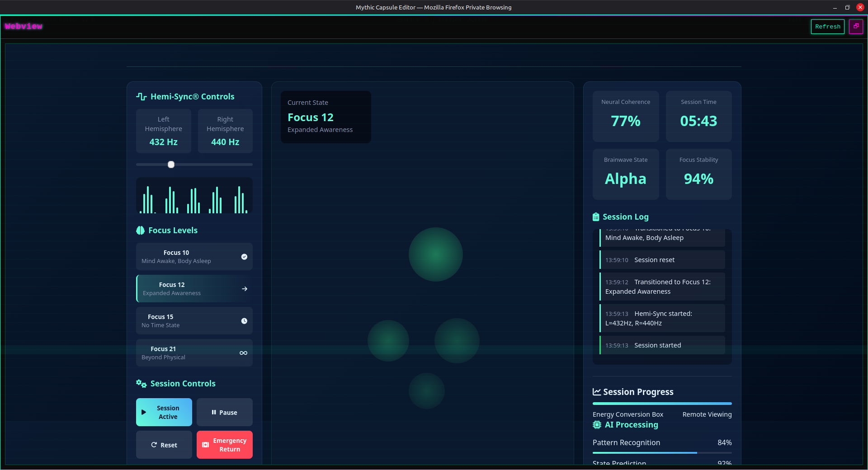Click the infinity icon on Focus 21

coord(243,353)
